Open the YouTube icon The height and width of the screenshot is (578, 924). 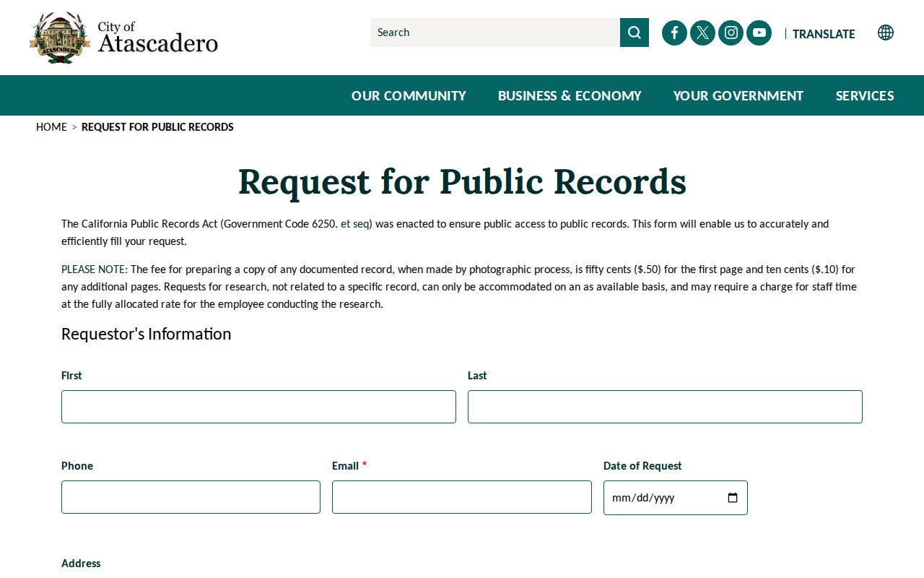click(759, 33)
